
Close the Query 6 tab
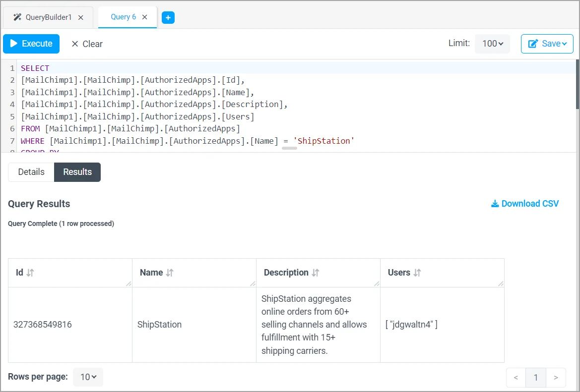click(145, 17)
